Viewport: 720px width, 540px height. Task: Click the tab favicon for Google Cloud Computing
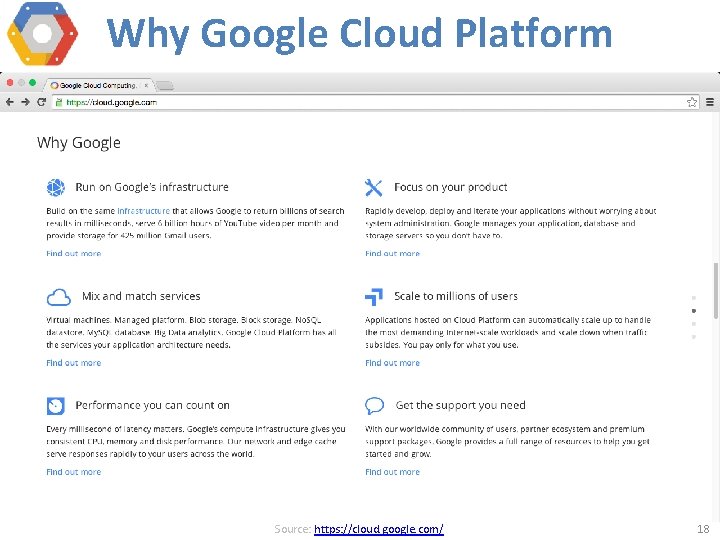coord(54,85)
